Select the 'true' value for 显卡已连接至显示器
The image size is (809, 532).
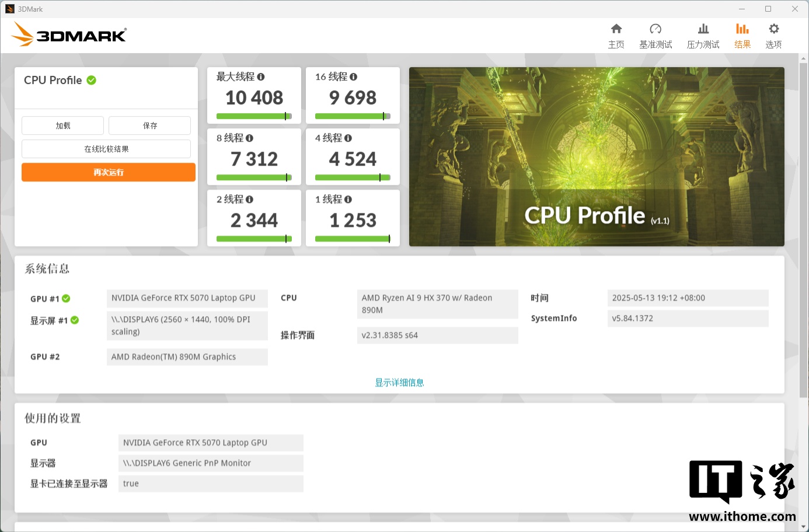(211, 484)
